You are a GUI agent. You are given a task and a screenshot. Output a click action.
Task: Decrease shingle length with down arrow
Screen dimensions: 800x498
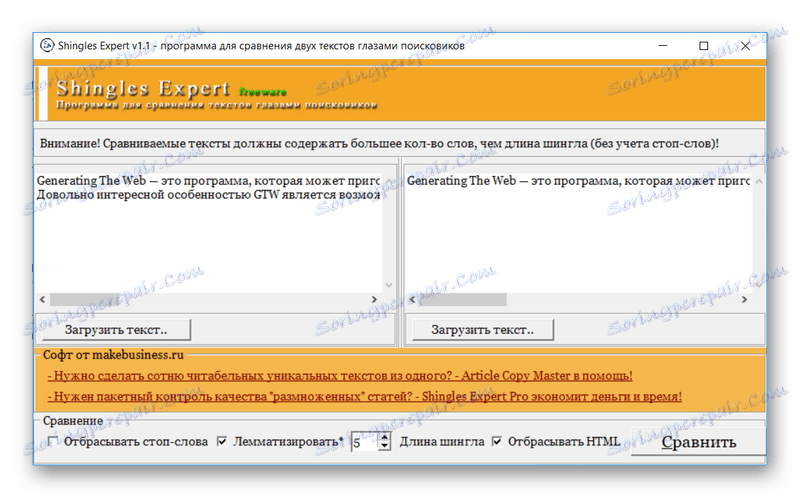pyautogui.click(x=385, y=446)
